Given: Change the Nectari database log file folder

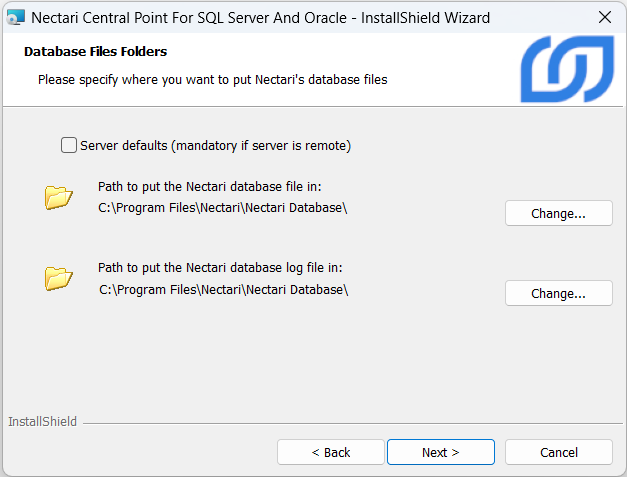Looking at the screenshot, I should [x=558, y=293].
